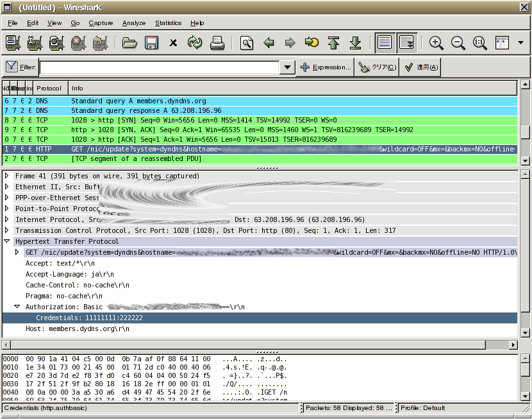
Task: Go forward in packet history arrow
Action: (290, 43)
